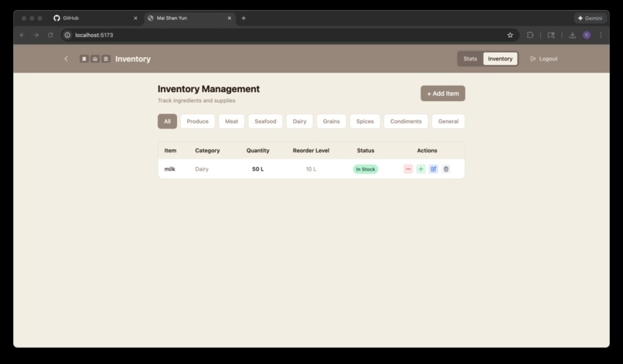Log out of the application

[543, 59]
